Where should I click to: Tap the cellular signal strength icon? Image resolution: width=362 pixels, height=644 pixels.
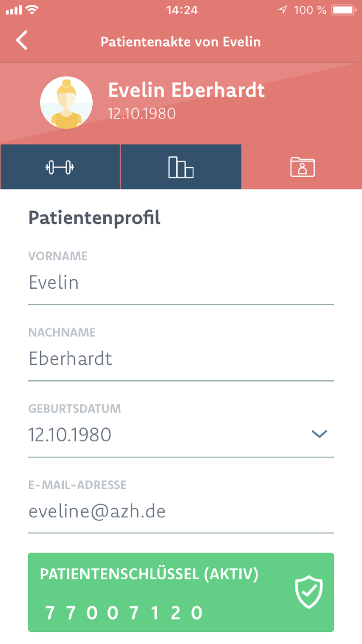click(14, 10)
